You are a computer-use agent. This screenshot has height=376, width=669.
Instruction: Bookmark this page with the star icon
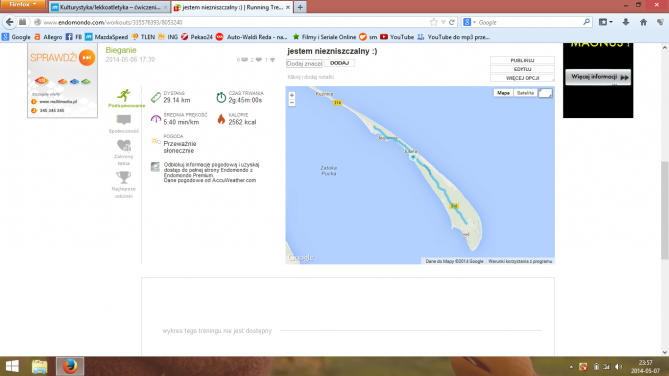(434, 22)
